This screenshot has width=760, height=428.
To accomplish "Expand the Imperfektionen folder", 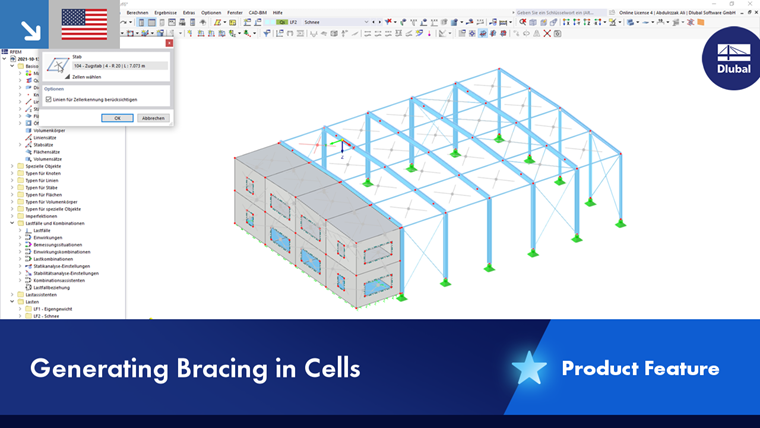I will [x=12, y=216].
